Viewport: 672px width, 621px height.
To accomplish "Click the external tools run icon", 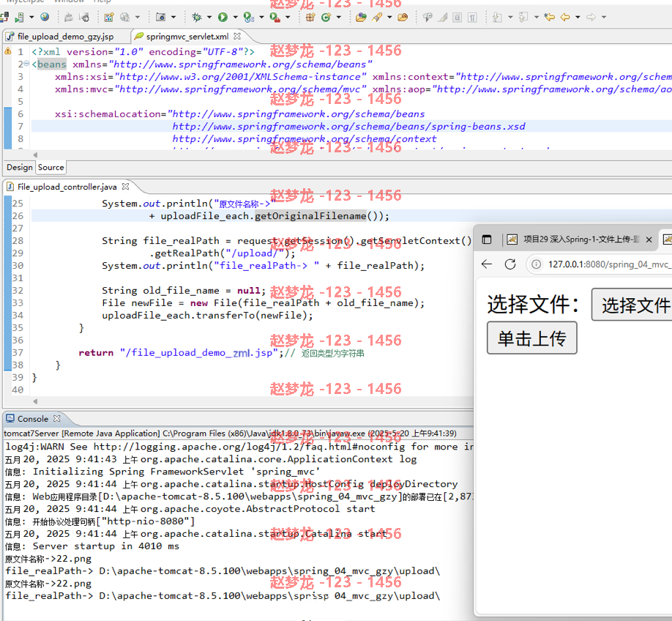I will point(275,17).
